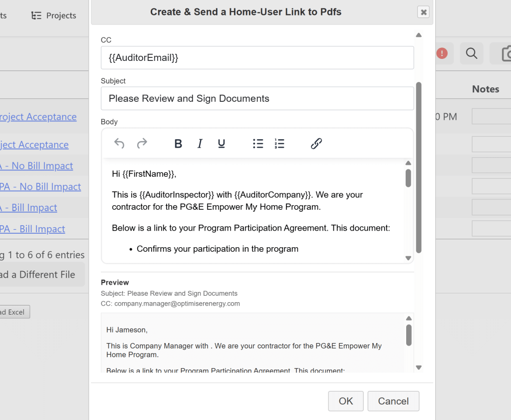Open the 'PA - No Bill Impact' link
The height and width of the screenshot is (420, 511).
pyautogui.click(x=40, y=186)
